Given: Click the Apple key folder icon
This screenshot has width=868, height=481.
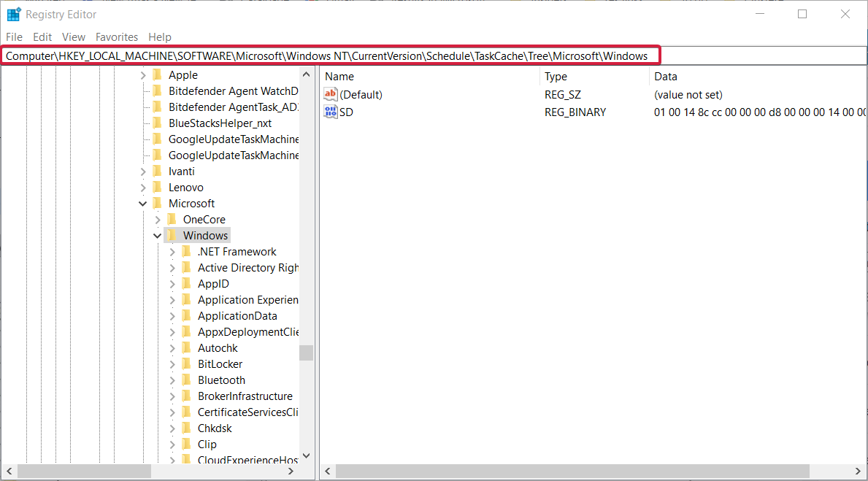Looking at the screenshot, I should (157, 74).
